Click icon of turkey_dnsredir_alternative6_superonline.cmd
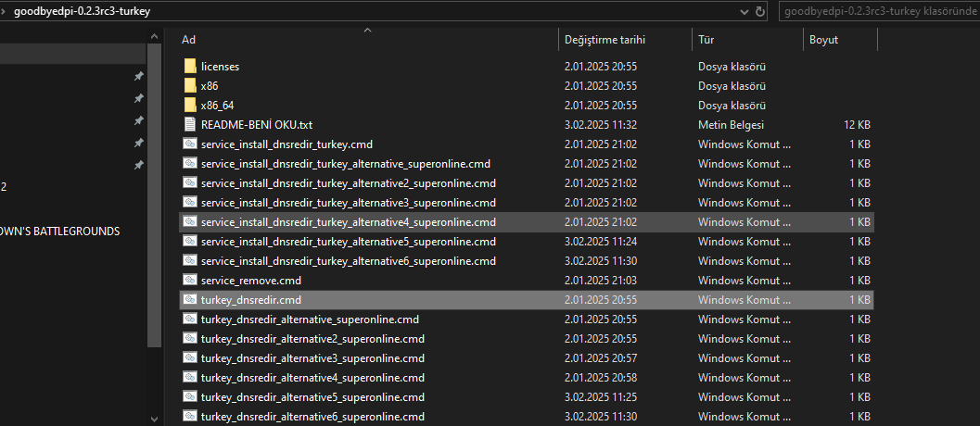The image size is (980, 426). pos(190,416)
